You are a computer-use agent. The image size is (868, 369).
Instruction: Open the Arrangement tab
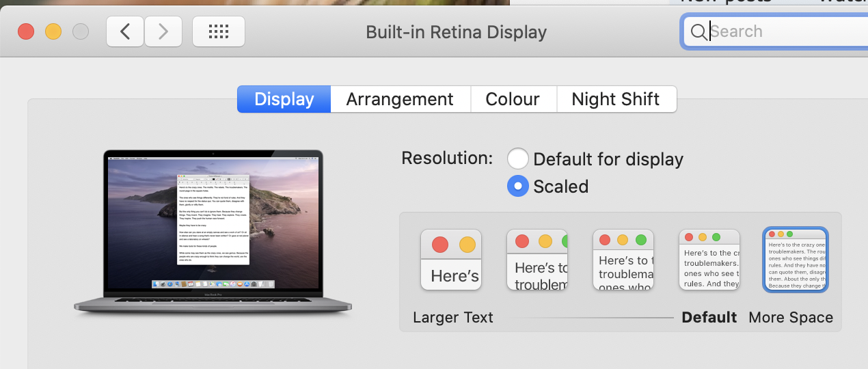[401, 99]
